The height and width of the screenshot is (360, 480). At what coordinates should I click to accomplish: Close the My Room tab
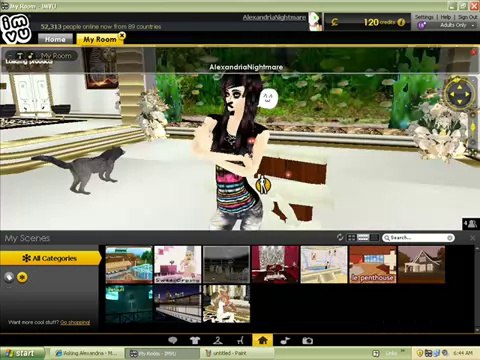122,35
